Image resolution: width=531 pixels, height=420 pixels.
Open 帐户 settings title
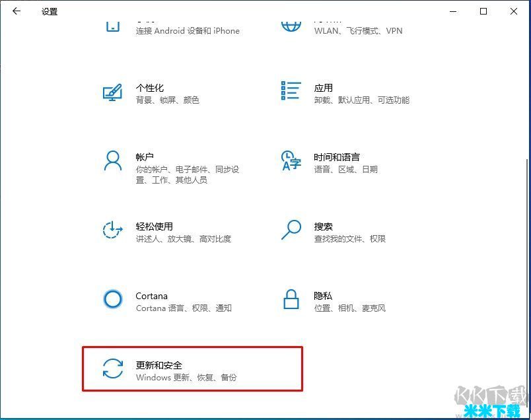[145, 157]
